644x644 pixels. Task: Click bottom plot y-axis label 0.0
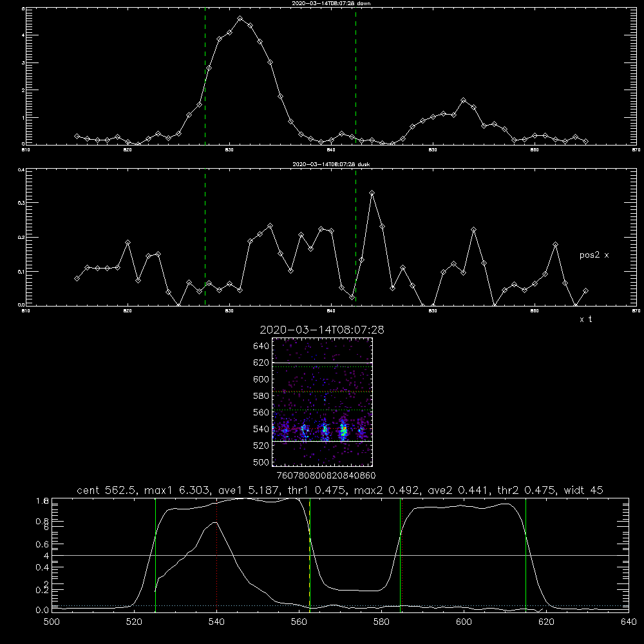point(42,610)
